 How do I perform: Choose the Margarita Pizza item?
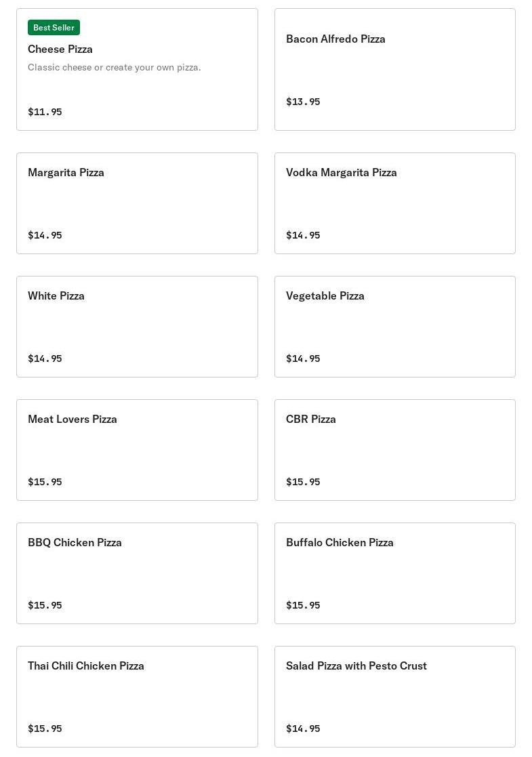click(x=137, y=203)
